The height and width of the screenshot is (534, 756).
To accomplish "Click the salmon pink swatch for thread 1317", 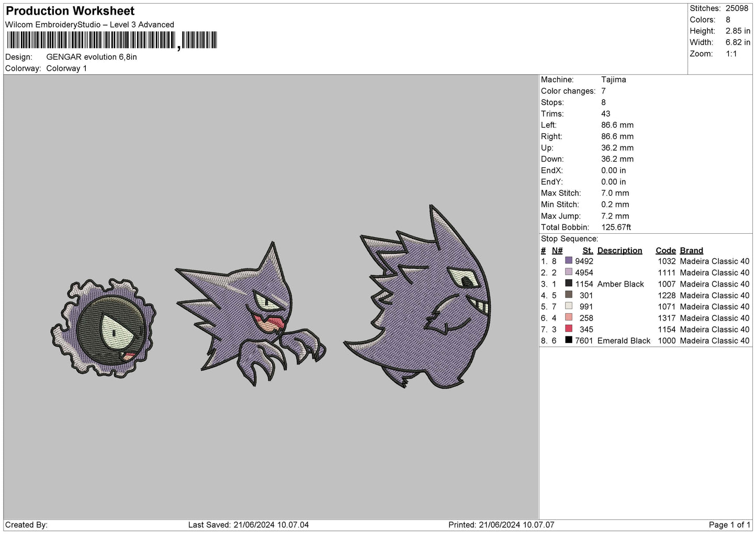I will tap(569, 317).
